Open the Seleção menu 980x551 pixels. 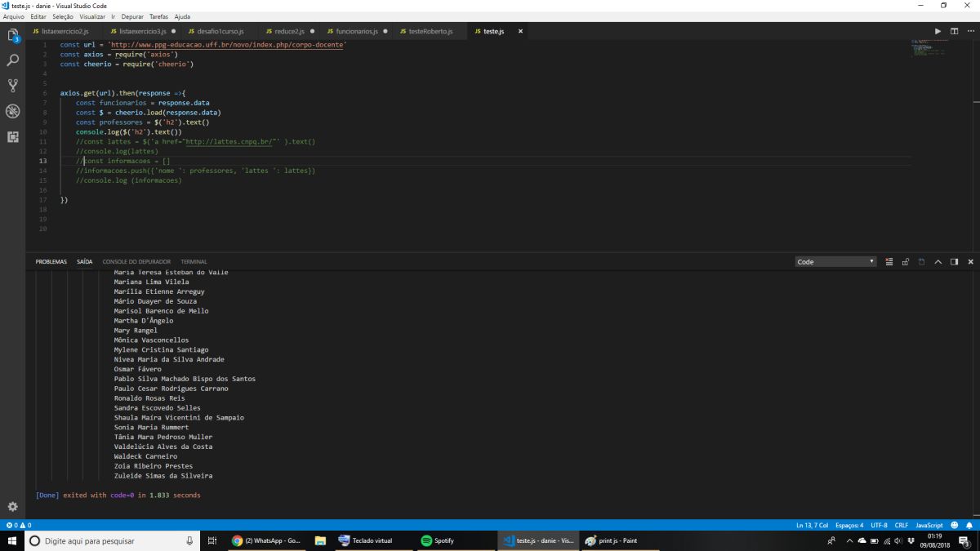(x=63, y=16)
